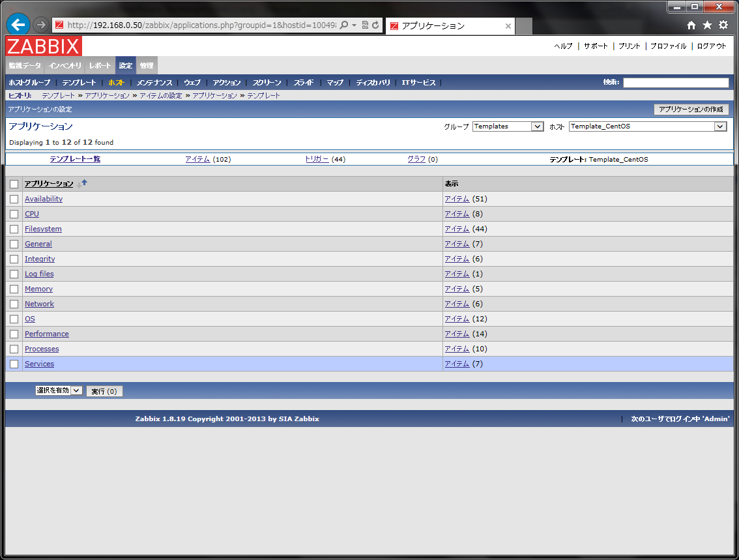Open ITサービス submenu item
739x560 pixels.
[418, 83]
